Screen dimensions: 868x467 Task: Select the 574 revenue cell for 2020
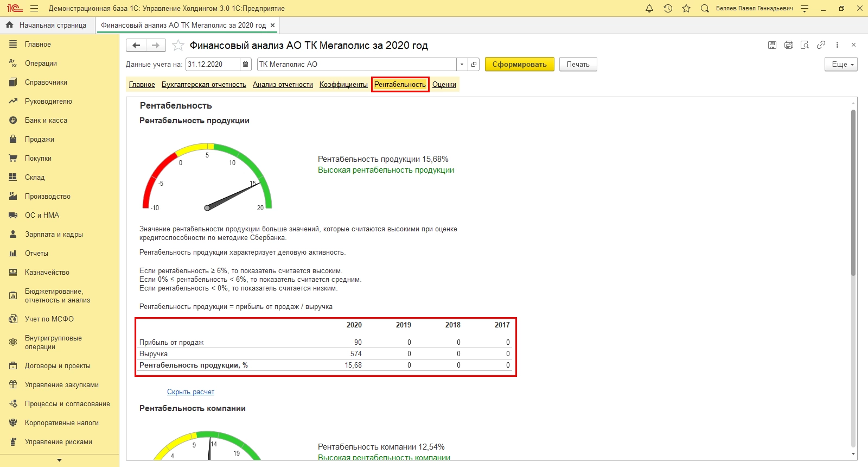point(356,354)
